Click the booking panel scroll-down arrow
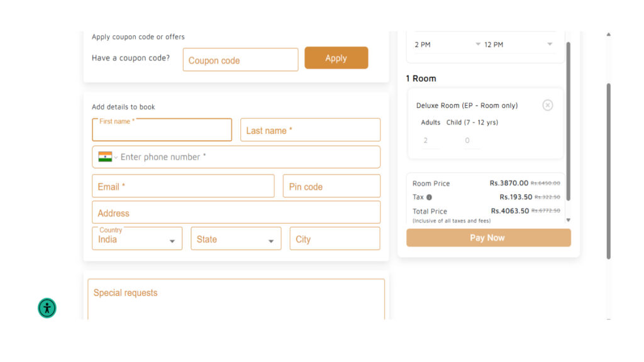The width and height of the screenshot is (644, 362). [x=569, y=220]
